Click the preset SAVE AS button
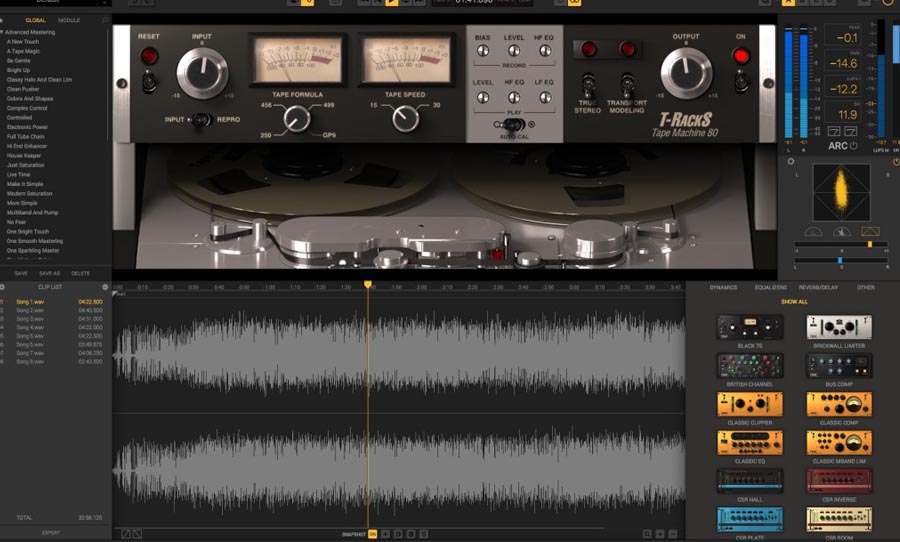 pyautogui.click(x=49, y=273)
